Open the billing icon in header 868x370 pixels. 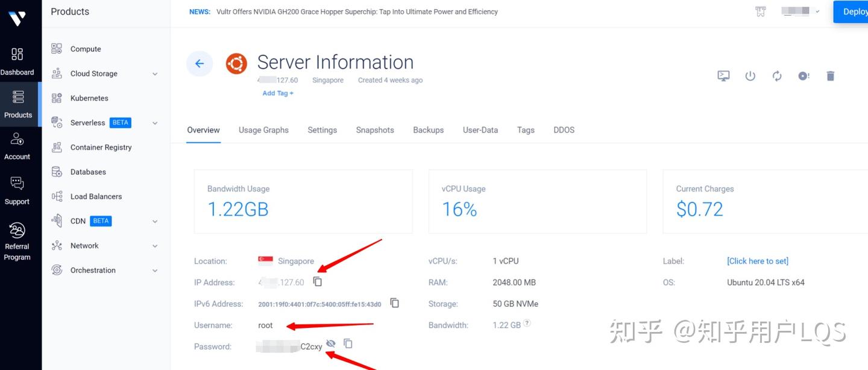pos(760,11)
